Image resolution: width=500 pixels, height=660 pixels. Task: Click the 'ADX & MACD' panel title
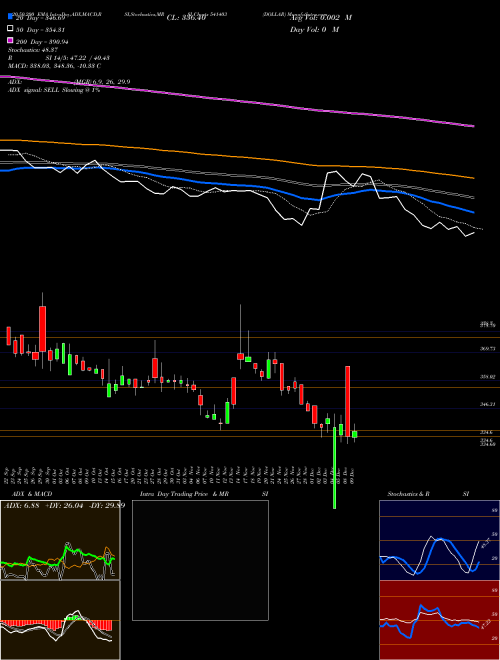click(32, 494)
